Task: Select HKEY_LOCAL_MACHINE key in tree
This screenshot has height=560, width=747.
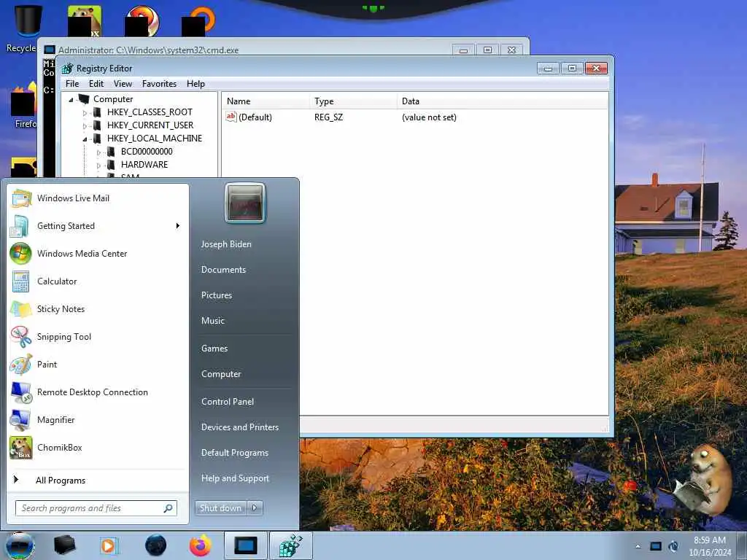Action: click(155, 139)
